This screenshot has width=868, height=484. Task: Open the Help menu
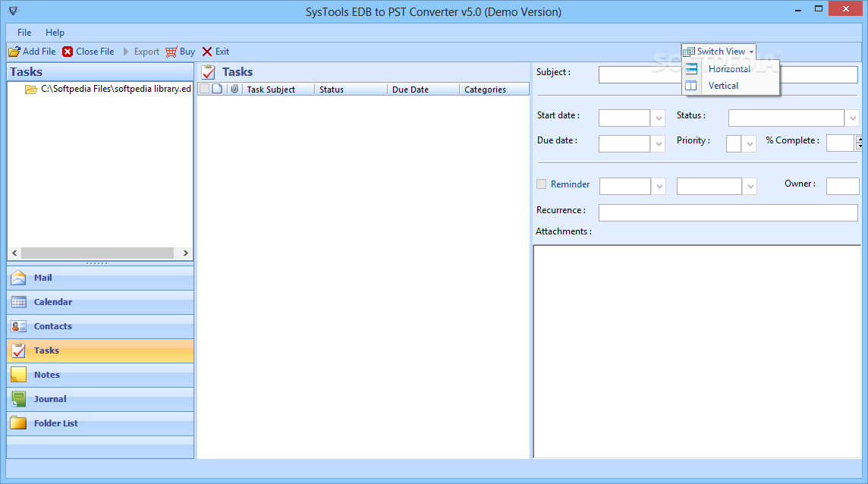pyautogui.click(x=55, y=32)
